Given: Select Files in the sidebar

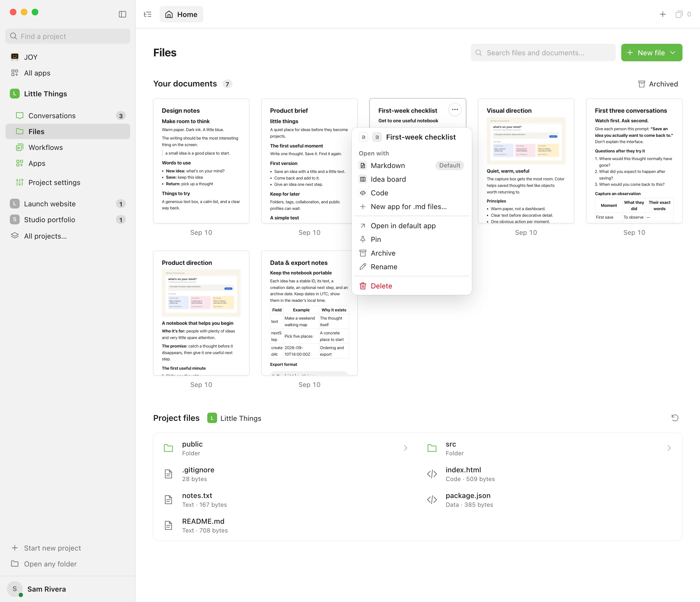Looking at the screenshot, I should click(68, 132).
